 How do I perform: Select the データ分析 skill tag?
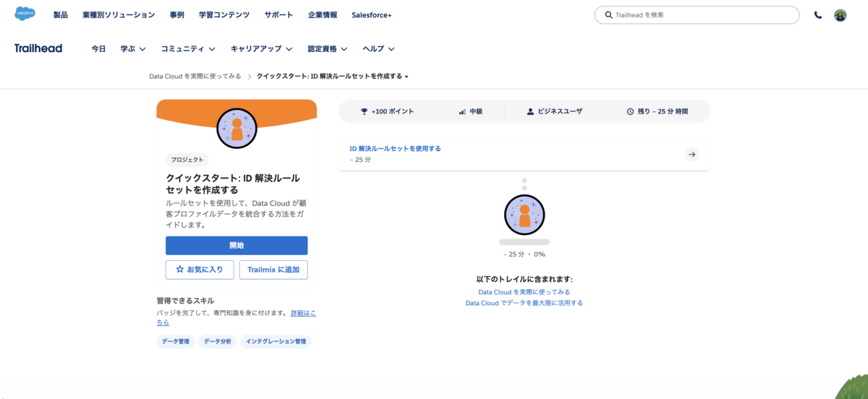(x=218, y=341)
